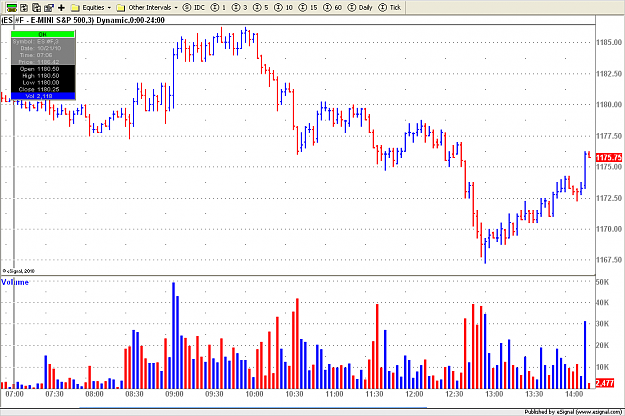Click the green 'OH' header of the data window
This screenshot has height=416, width=625.
(x=43, y=34)
